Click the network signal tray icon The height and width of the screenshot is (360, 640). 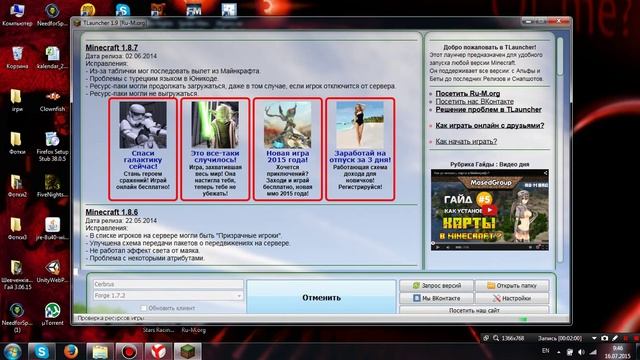[x=593, y=351]
